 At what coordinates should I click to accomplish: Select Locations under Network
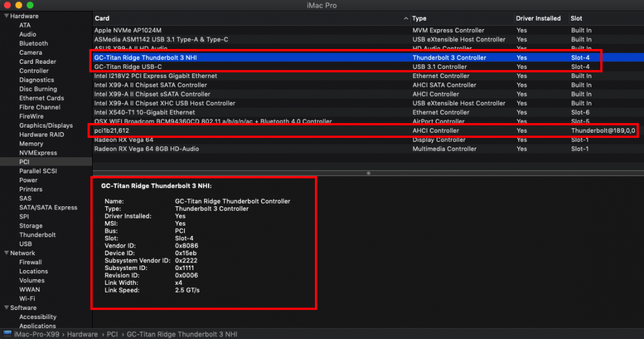click(33, 271)
